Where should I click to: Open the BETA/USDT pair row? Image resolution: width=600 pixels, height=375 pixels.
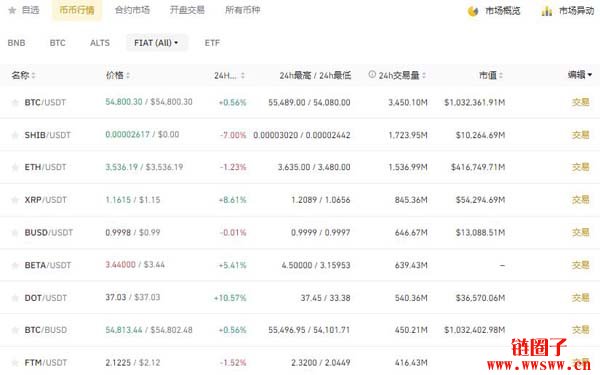[300, 265]
